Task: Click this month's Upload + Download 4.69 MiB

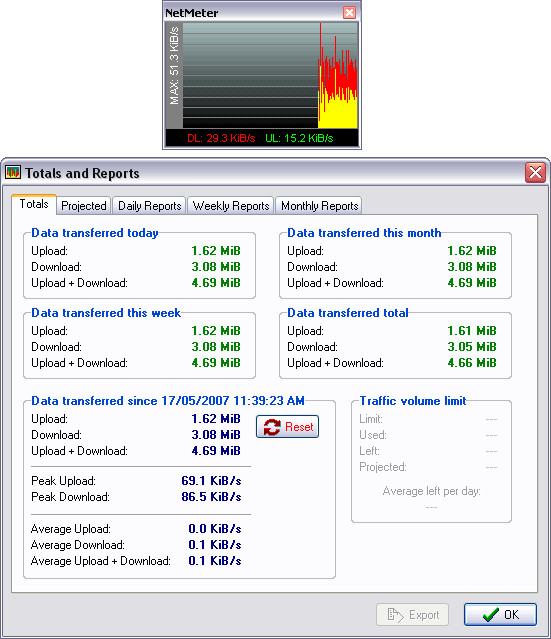Action: click(x=472, y=283)
